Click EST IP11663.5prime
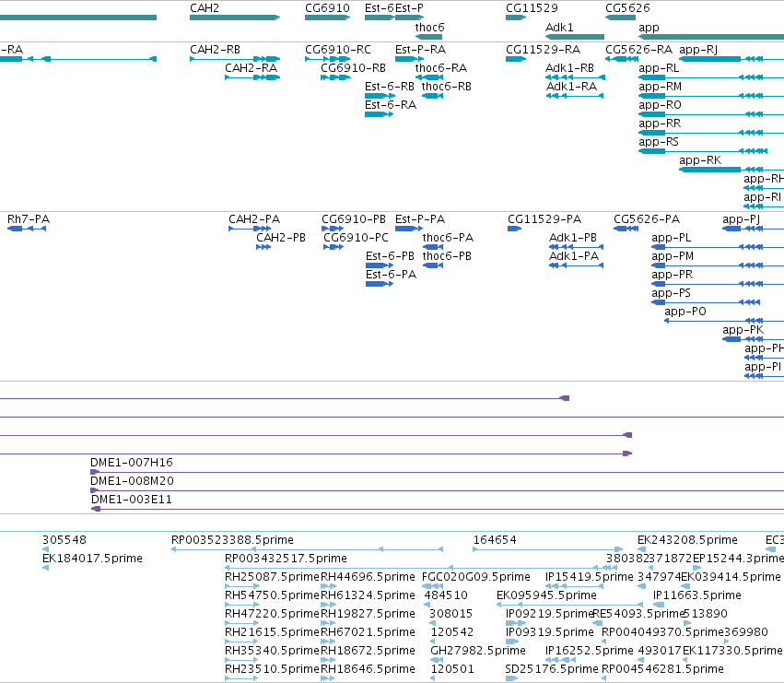 tap(659, 605)
